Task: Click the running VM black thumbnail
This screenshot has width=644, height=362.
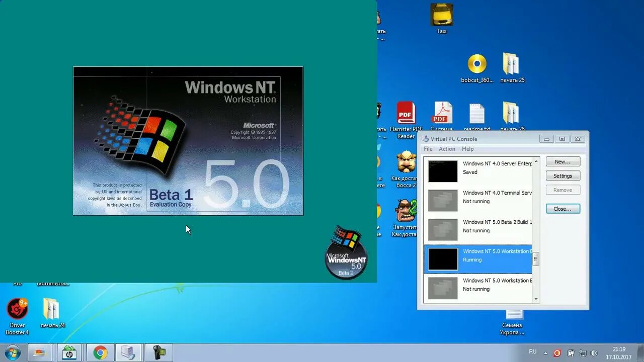Action: [443, 259]
